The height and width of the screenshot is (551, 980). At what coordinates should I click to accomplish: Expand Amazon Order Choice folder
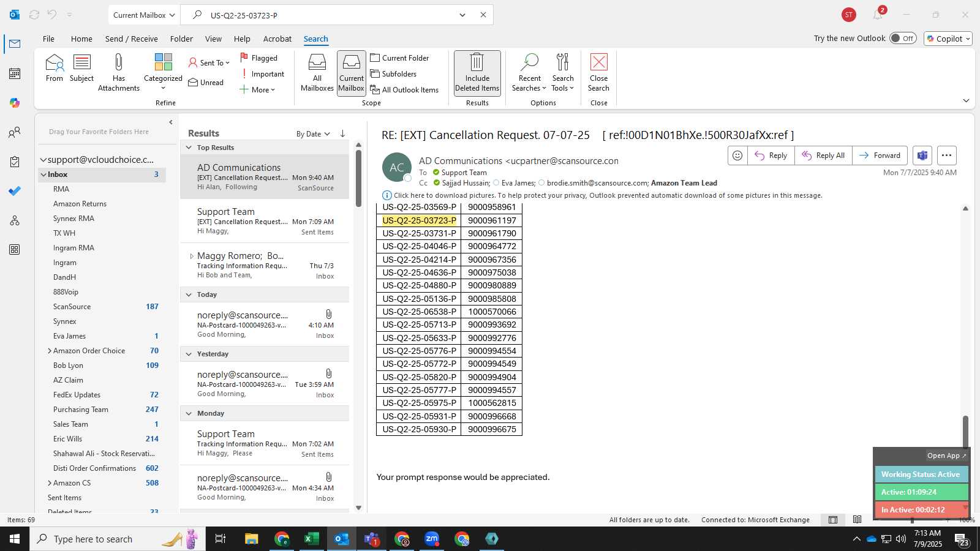pos(49,351)
